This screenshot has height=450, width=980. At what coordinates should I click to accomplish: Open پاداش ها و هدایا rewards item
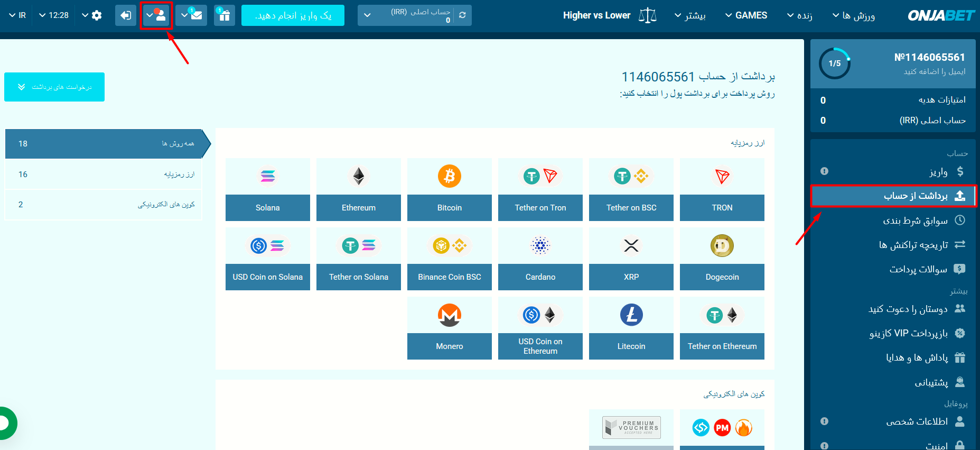(893, 357)
